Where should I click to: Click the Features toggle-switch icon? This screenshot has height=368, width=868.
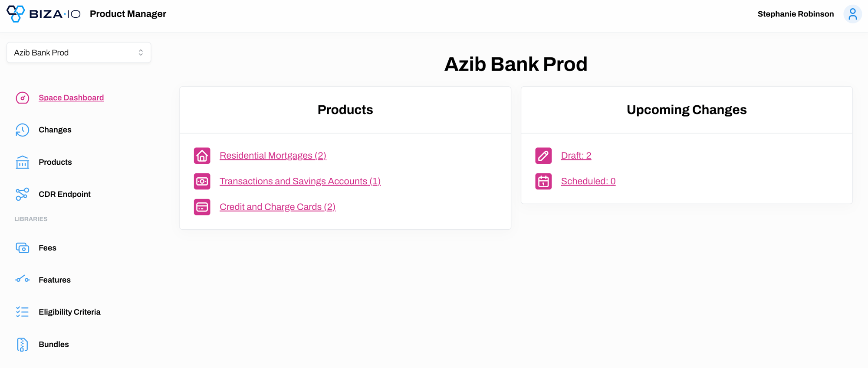22,280
